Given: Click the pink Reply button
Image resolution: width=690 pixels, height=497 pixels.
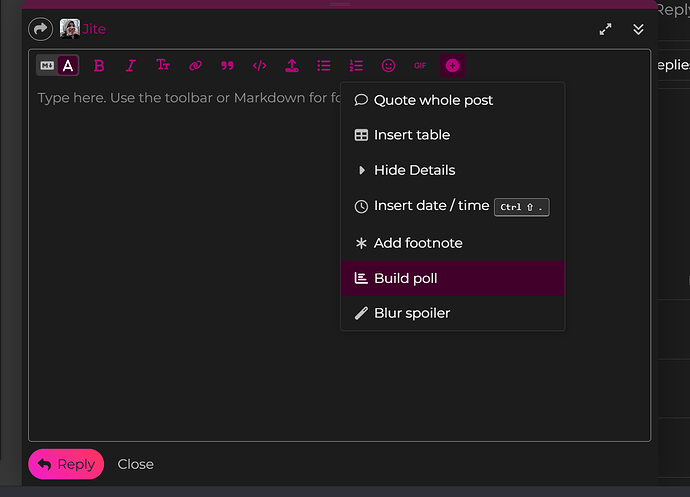Looking at the screenshot, I should 66,464.
